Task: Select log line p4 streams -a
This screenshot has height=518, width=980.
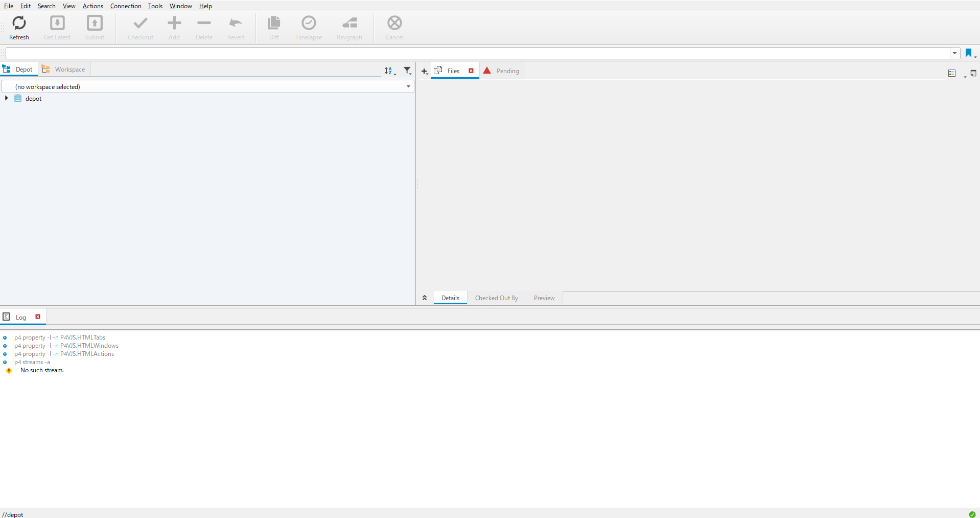Action: click(32, 362)
